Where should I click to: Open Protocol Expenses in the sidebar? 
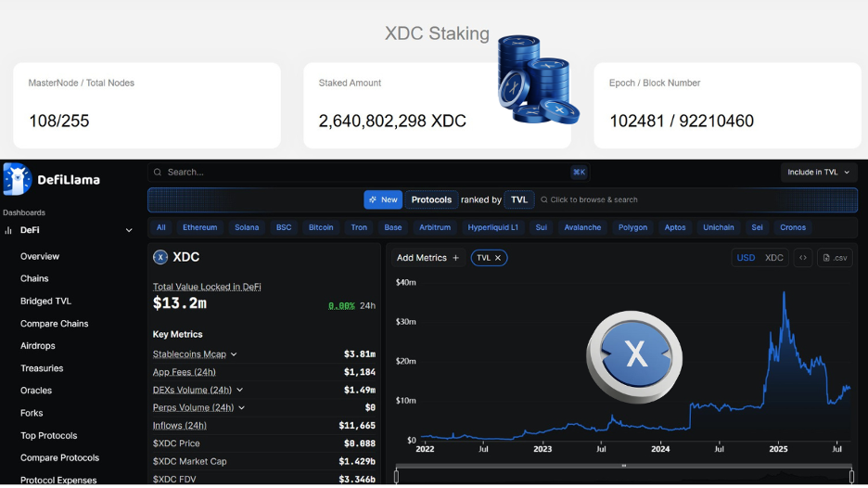click(58, 481)
